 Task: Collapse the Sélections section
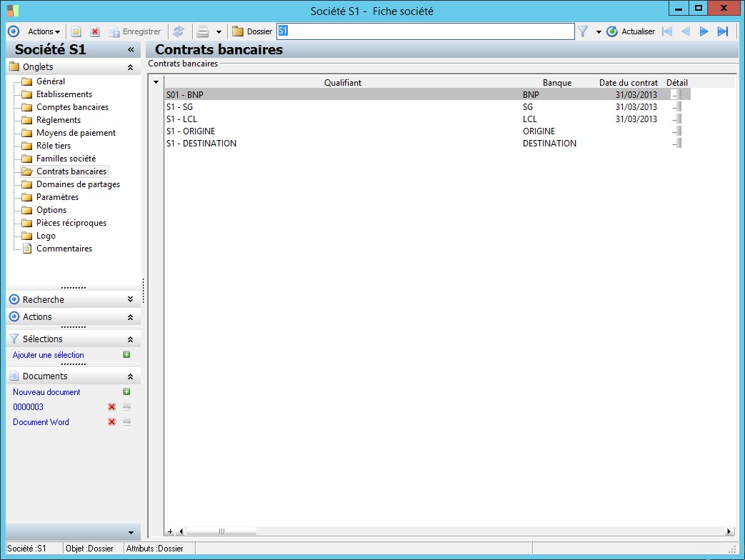pos(130,339)
